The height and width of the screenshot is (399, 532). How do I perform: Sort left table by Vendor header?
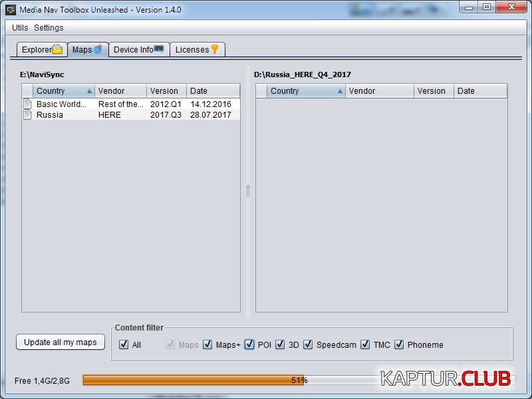pos(120,91)
